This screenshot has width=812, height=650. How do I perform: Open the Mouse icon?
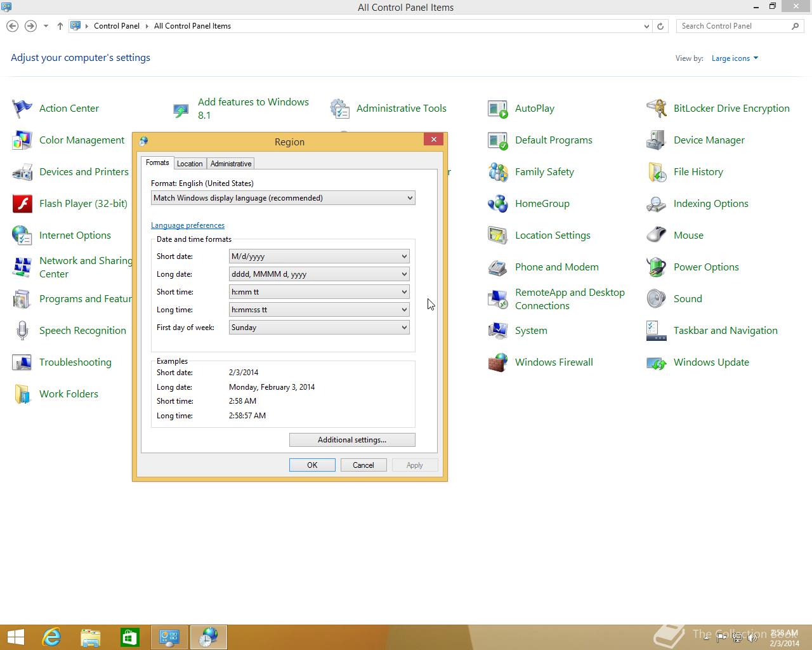pos(657,235)
